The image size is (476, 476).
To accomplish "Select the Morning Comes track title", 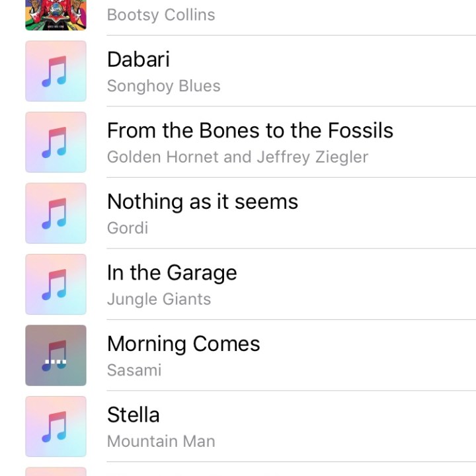I will click(183, 344).
